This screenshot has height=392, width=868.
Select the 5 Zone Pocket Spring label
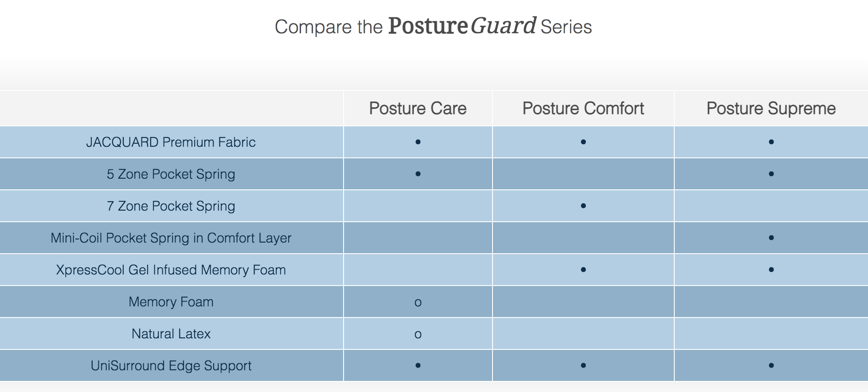point(171,174)
